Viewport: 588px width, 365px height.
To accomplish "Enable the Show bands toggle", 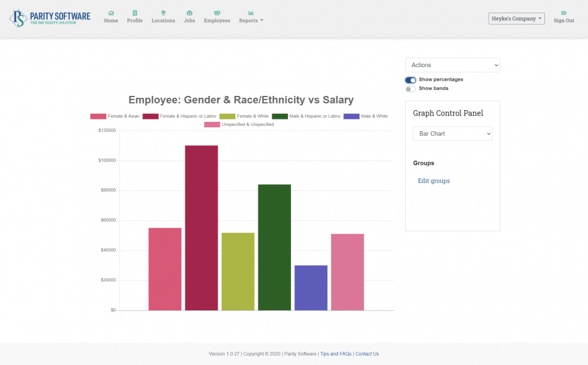I will tap(410, 89).
